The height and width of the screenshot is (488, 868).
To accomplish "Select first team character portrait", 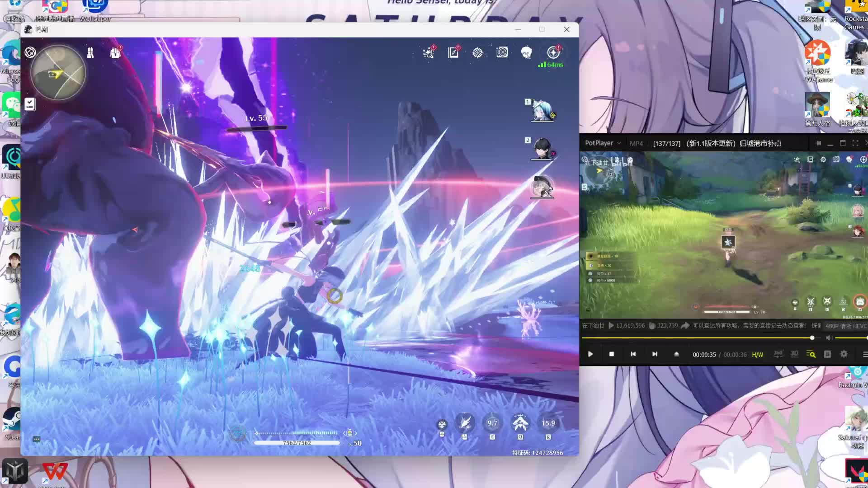I will (x=542, y=110).
